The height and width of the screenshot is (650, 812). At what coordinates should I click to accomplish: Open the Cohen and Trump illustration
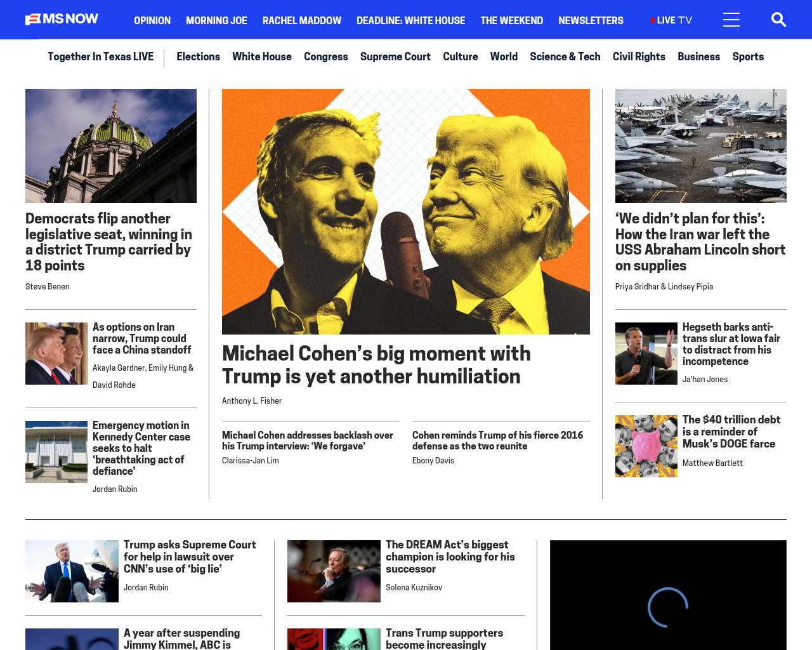pyautogui.click(x=406, y=211)
